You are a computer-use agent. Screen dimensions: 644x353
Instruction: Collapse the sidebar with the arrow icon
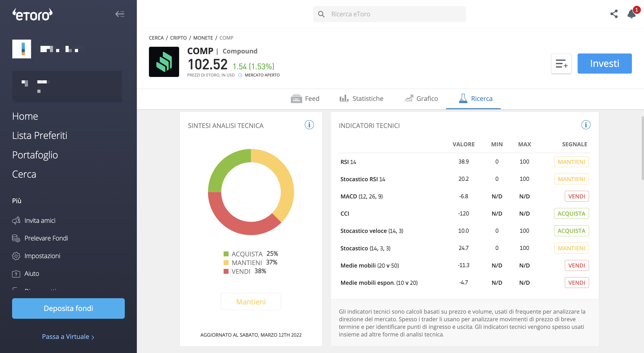120,14
